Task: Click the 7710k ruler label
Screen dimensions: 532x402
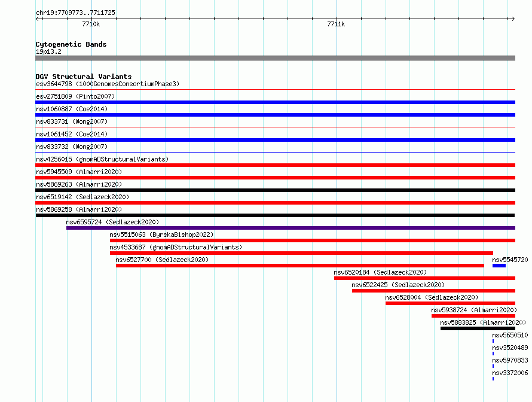Action: coord(91,24)
